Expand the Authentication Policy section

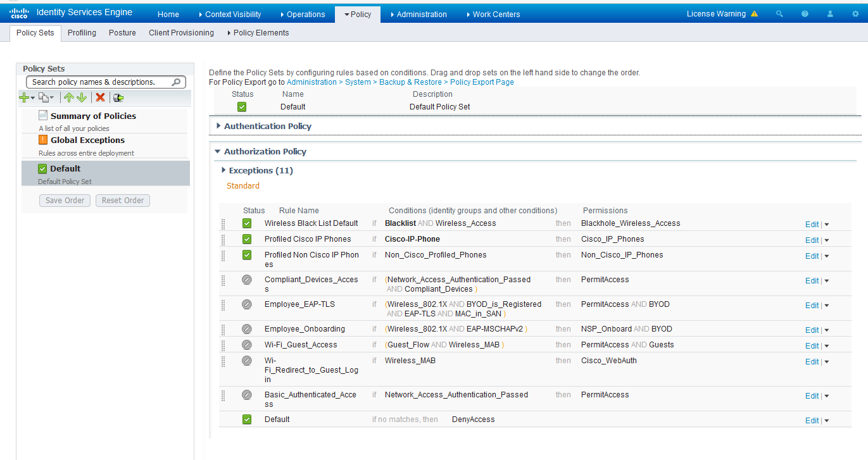(x=218, y=126)
